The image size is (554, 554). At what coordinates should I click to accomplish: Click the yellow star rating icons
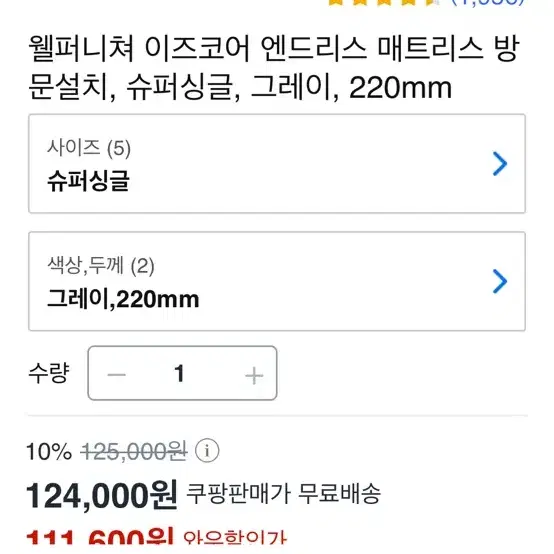pos(383,2)
